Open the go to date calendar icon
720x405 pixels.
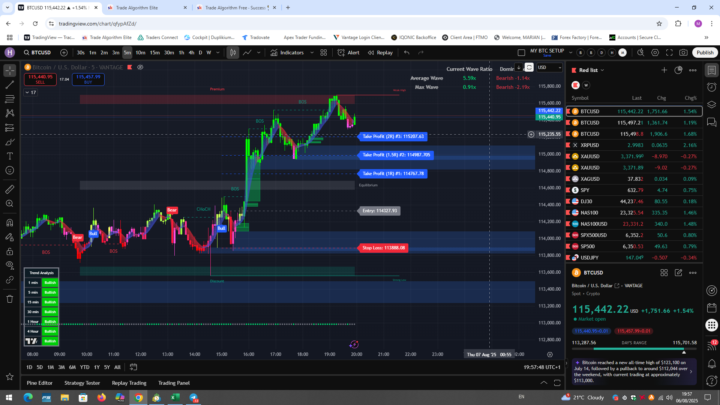click(x=134, y=367)
